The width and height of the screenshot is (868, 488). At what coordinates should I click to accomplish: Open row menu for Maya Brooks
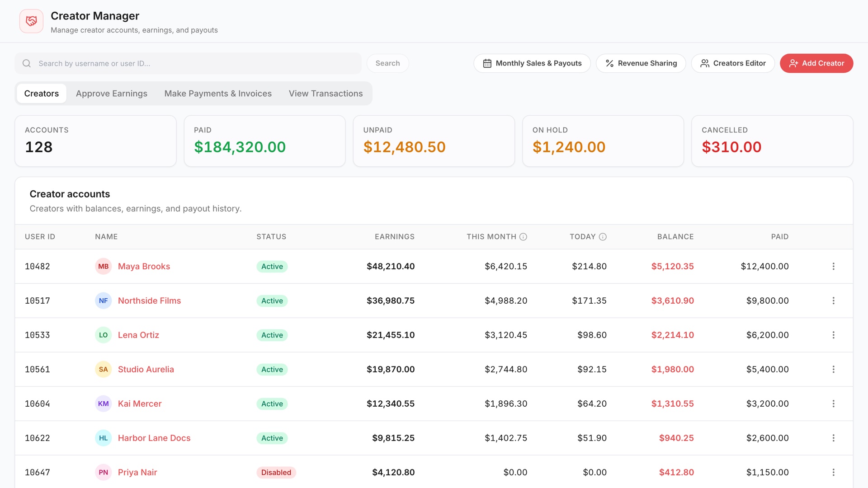[833, 267]
